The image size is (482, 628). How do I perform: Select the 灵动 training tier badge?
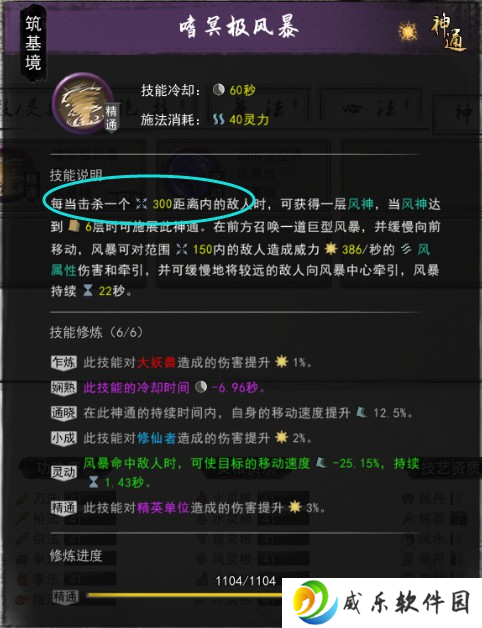click(x=64, y=473)
